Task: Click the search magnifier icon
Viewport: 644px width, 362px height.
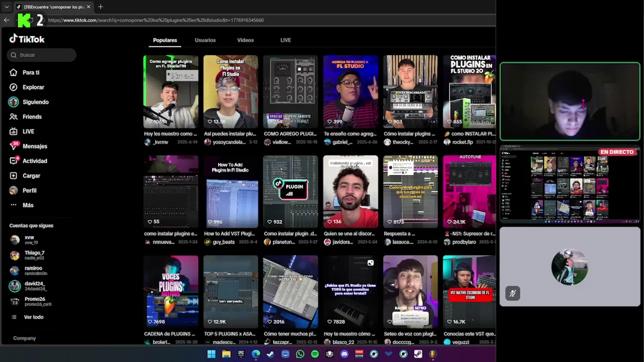Action: point(13,55)
